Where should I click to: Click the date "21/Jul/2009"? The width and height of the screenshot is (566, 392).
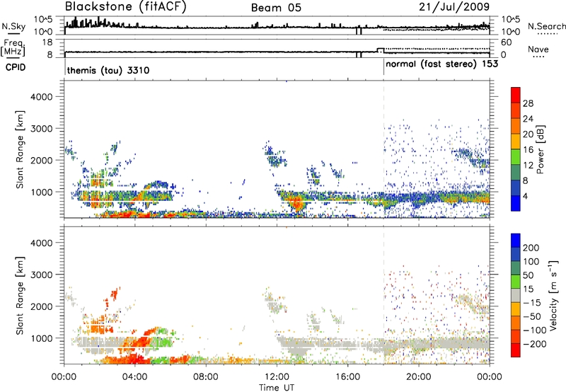454,7
